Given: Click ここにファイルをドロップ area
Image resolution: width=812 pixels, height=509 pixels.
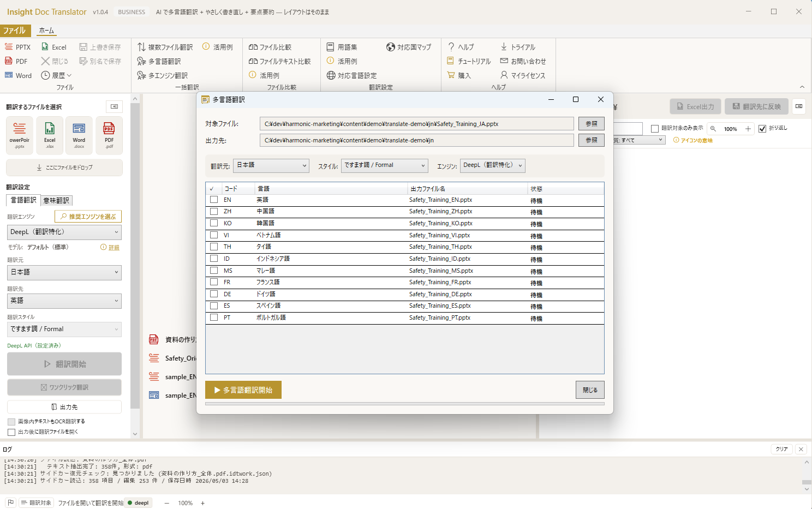Looking at the screenshot, I should pos(64,167).
